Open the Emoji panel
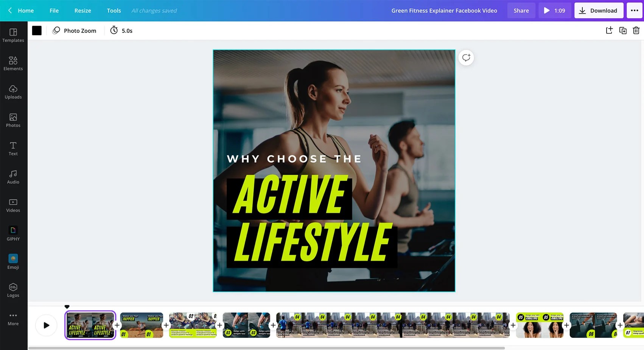 (x=13, y=261)
